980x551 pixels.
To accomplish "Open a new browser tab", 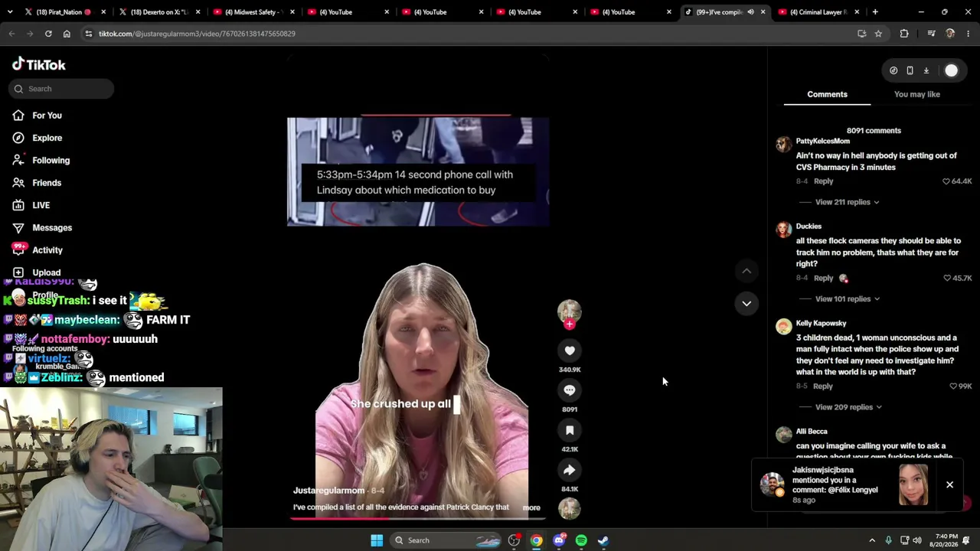I will pyautogui.click(x=875, y=12).
